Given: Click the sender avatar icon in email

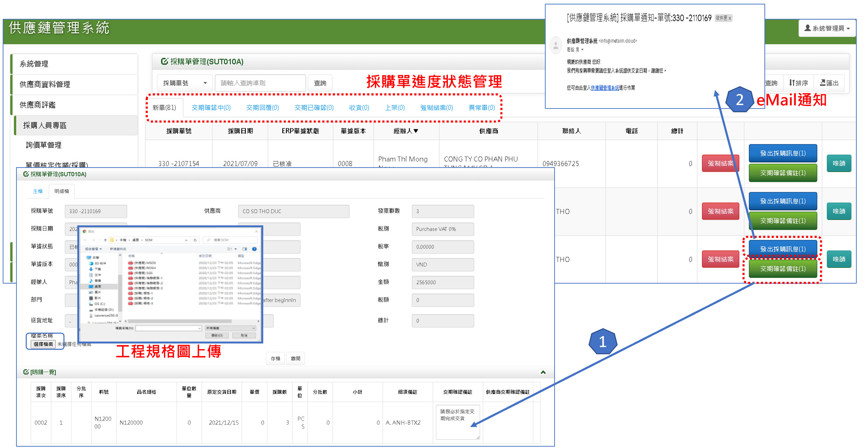Looking at the screenshot, I should [x=556, y=45].
